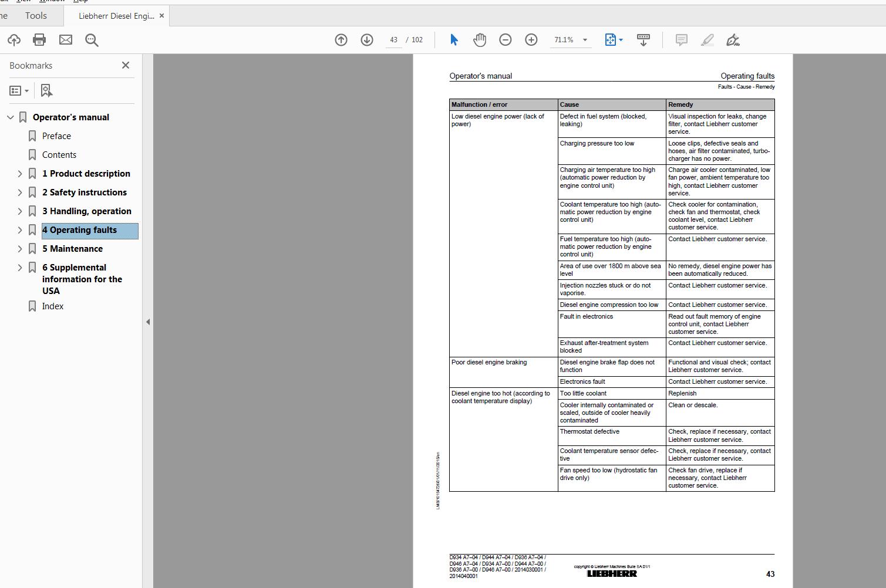886x588 pixels.
Task: Zoom in with the plus icon
Action: point(531,40)
